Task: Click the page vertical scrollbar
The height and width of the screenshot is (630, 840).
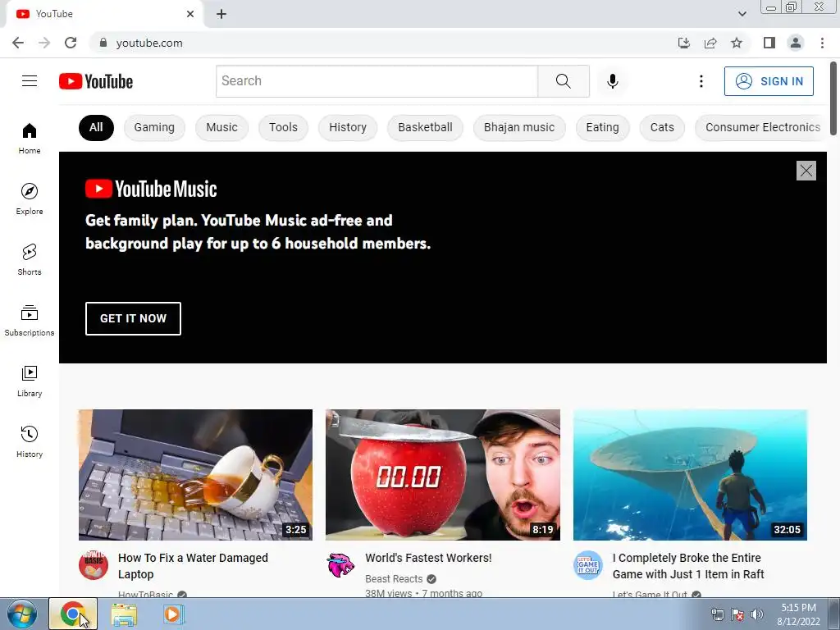Action: pos(833,98)
